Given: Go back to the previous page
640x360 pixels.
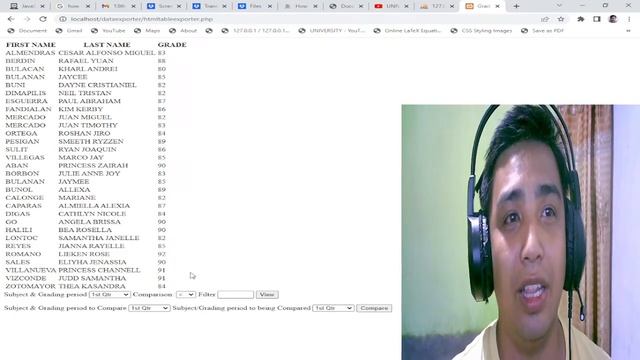Looking at the screenshot, I should 11,19.
